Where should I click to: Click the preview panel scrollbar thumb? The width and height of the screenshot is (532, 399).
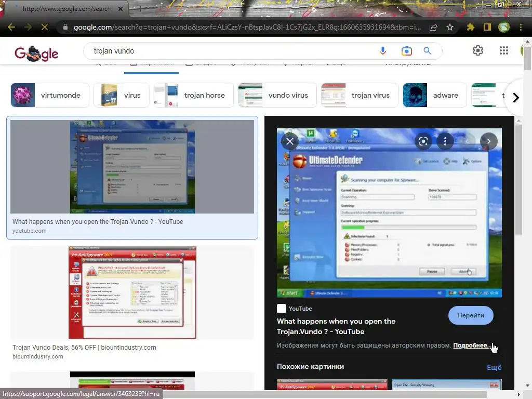(x=518, y=179)
